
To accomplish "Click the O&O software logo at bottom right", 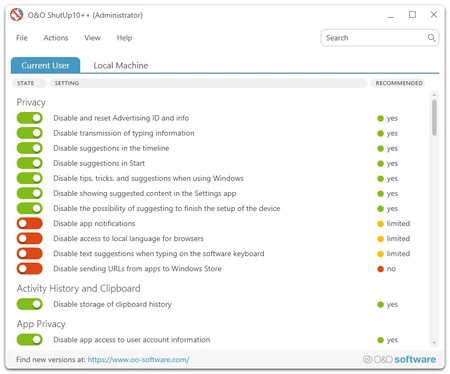I will point(399,359).
